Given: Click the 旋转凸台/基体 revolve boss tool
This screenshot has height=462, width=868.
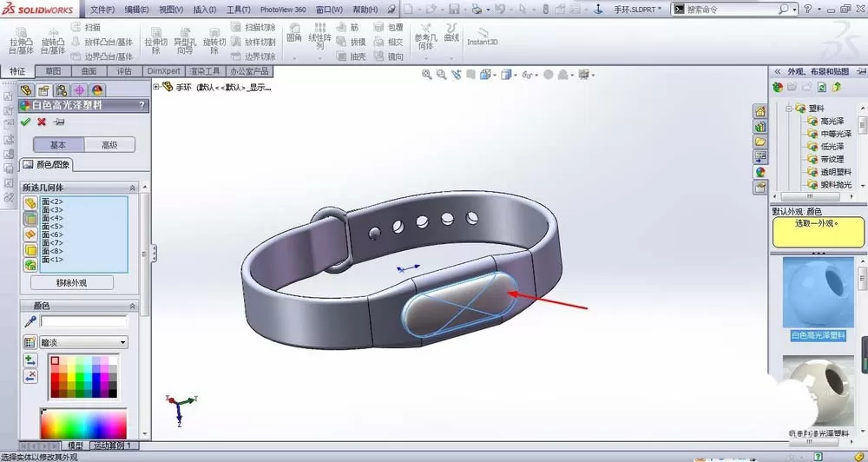Looking at the screenshot, I should coord(53,41).
